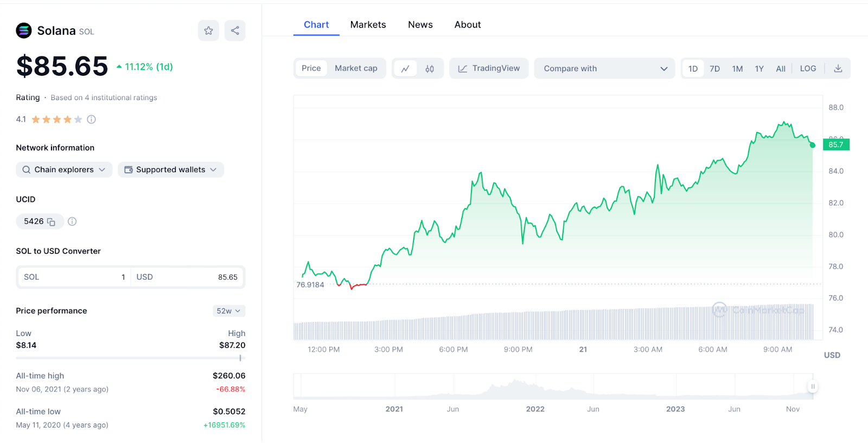
Task: Expand the Supported wallets dropdown
Action: click(x=171, y=169)
